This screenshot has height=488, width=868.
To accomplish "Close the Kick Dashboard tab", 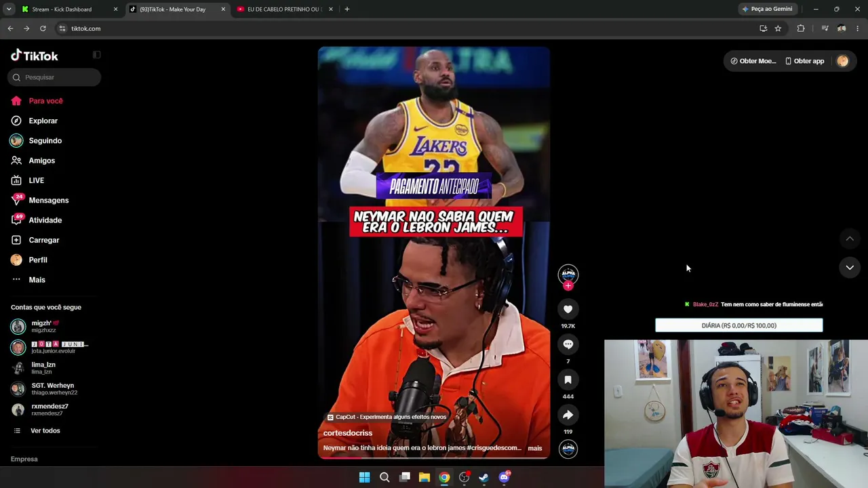I will click(x=115, y=9).
